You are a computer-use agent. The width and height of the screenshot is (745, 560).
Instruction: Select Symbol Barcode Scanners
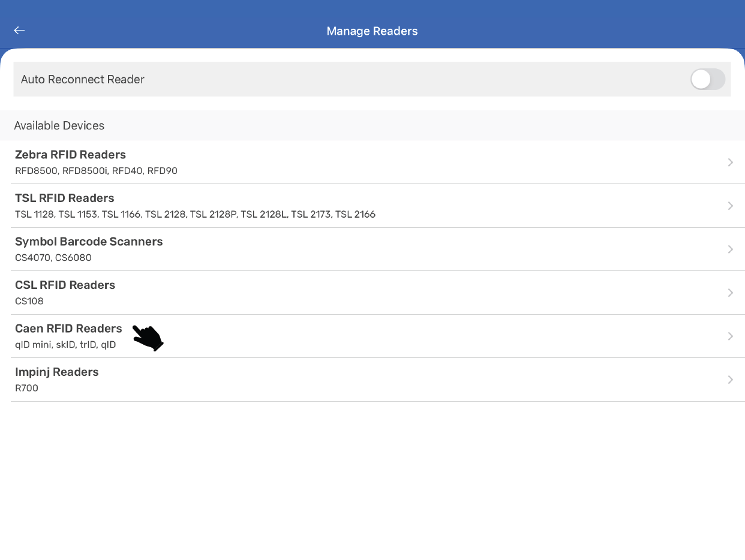pyautogui.click(x=89, y=242)
